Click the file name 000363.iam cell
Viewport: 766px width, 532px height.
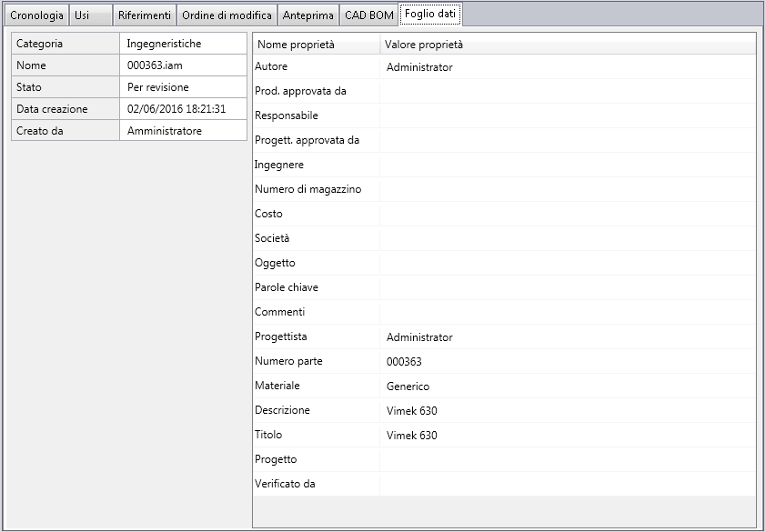[x=183, y=65]
